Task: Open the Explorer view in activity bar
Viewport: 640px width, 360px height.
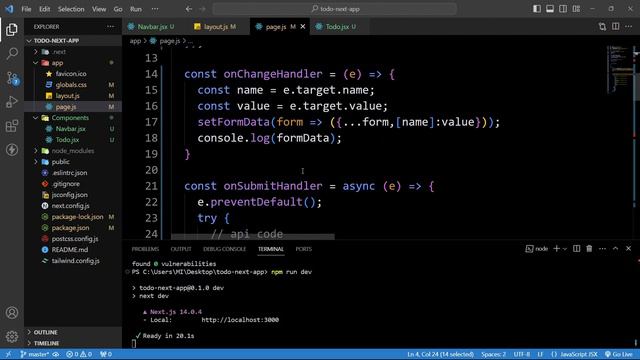Action: click(x=12, y=29)
